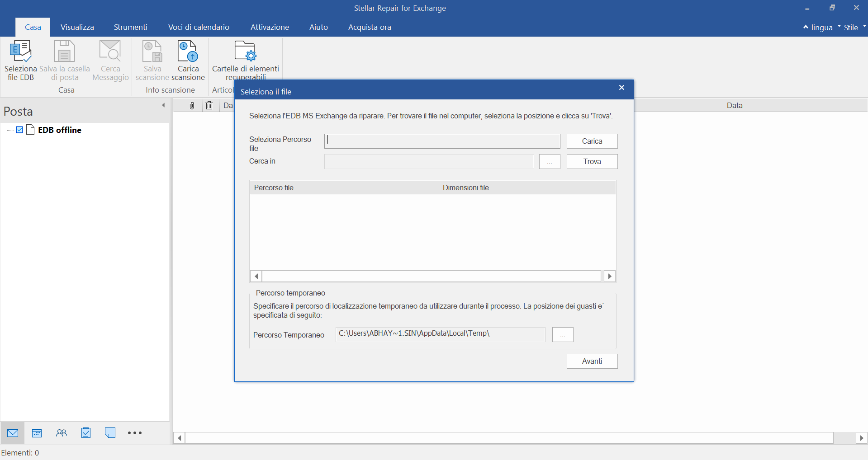Show more navigation options (three dots)
868x460 pixels.
[x=135, y=433]
